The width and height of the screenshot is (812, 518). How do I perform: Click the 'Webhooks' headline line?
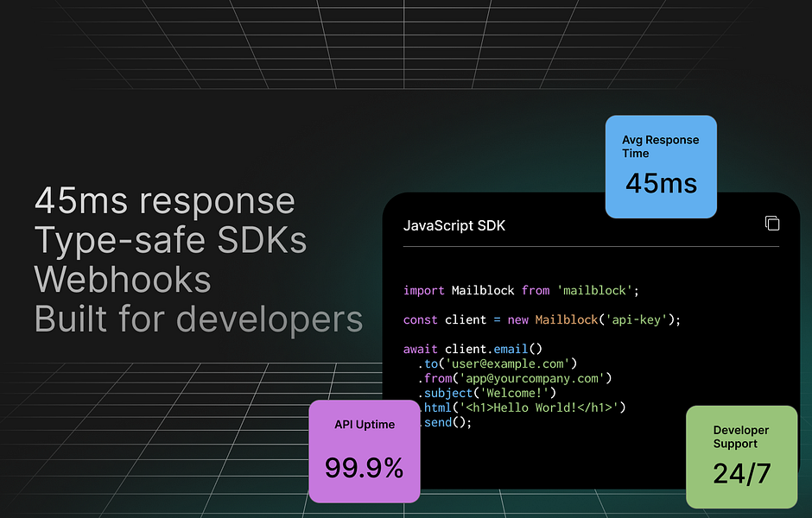(123, 280)
